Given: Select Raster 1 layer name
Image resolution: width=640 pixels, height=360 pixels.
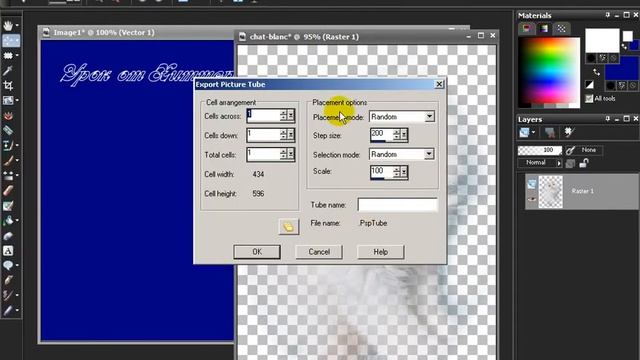Looking at the screenshot, I should click(582, 191).
